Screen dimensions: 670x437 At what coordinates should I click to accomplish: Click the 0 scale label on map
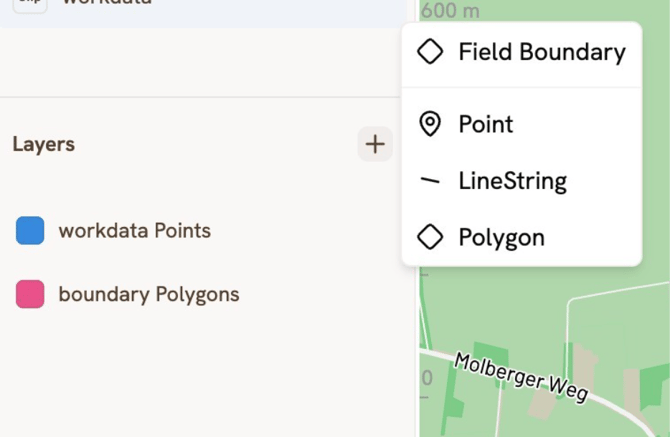[x=427, y=378]
